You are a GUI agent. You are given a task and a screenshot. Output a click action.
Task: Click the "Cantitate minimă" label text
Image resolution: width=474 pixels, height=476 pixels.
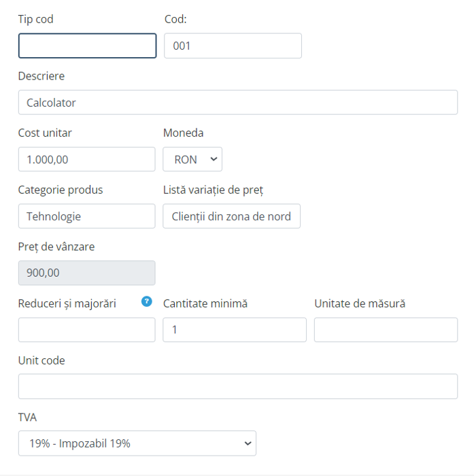click(x=205, y=303)
